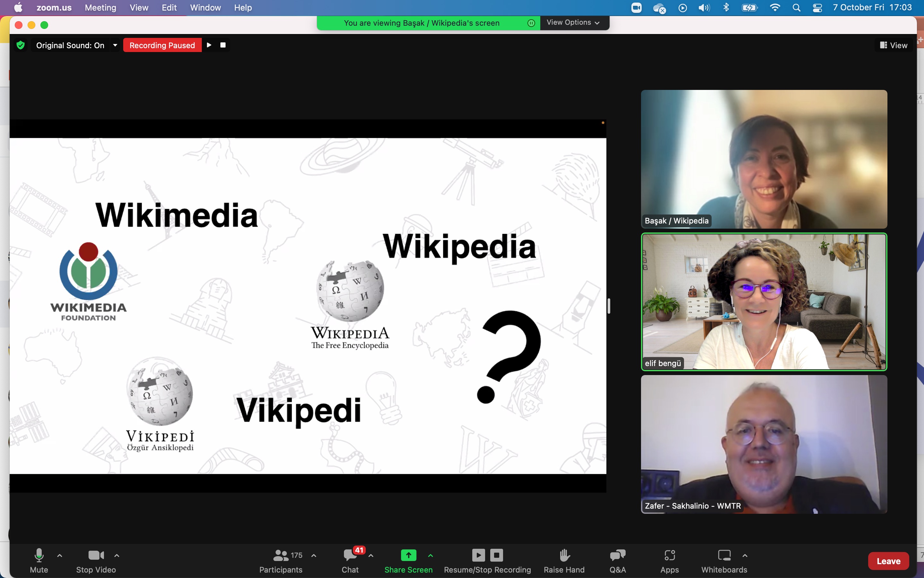
Task: Click the shared screen divider handle
Action: tap(609, 306)
